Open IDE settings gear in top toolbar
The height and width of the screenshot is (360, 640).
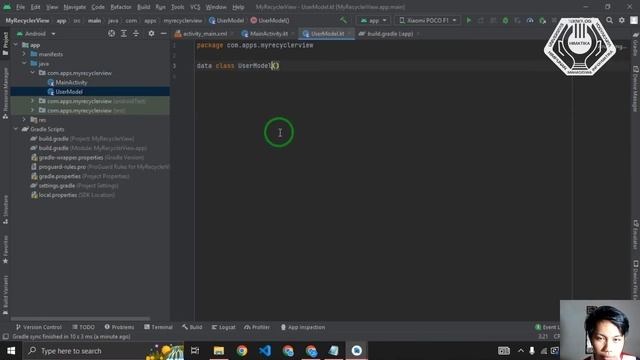pos(622,20)
